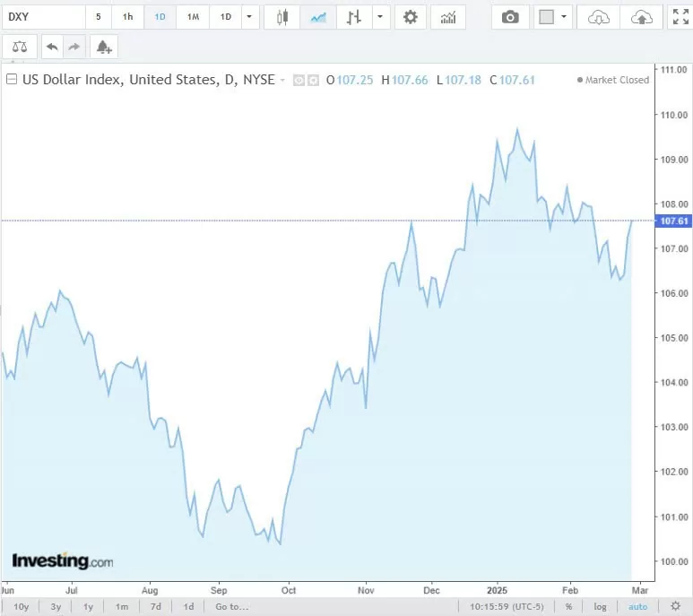The height and width of the screenshot is (616, 693).
Task: Toggle log scale on the chart
Action: (600, 606)
